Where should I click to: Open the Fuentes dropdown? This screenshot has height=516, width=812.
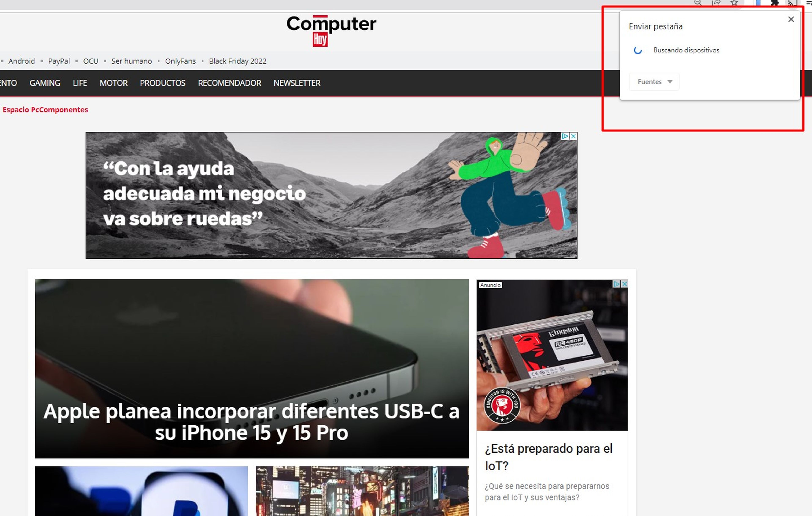coord(654,82)
